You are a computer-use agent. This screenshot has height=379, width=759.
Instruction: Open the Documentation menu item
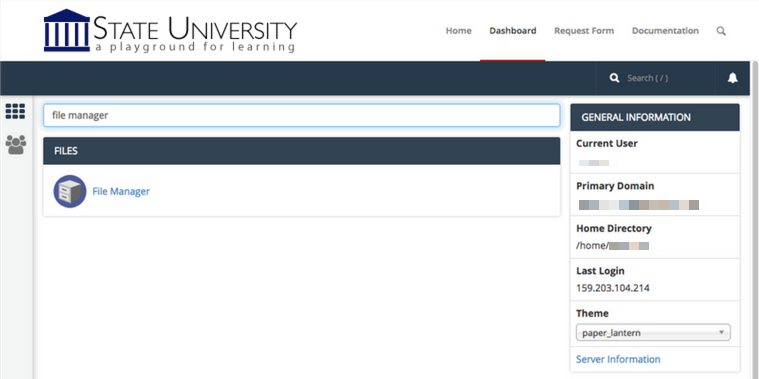665,31
